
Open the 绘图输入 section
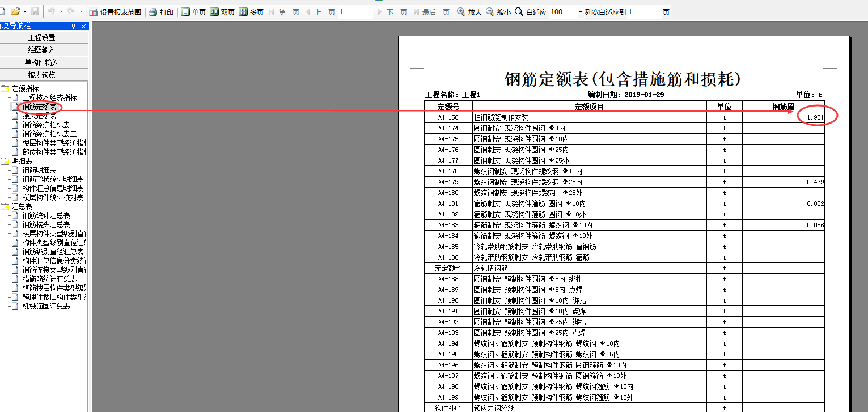click(x=44, y=50)
